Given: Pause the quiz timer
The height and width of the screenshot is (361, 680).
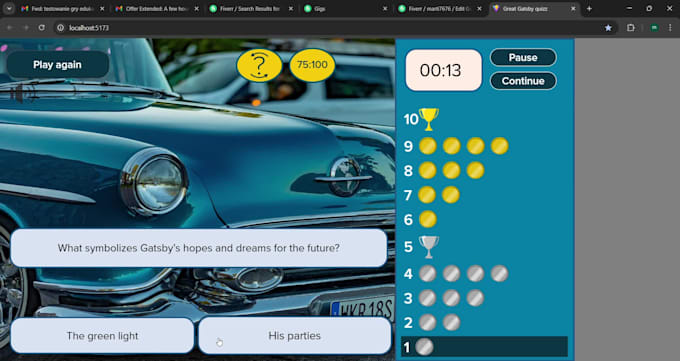Looking at the screenshot, I should click(x=523, y=57).
